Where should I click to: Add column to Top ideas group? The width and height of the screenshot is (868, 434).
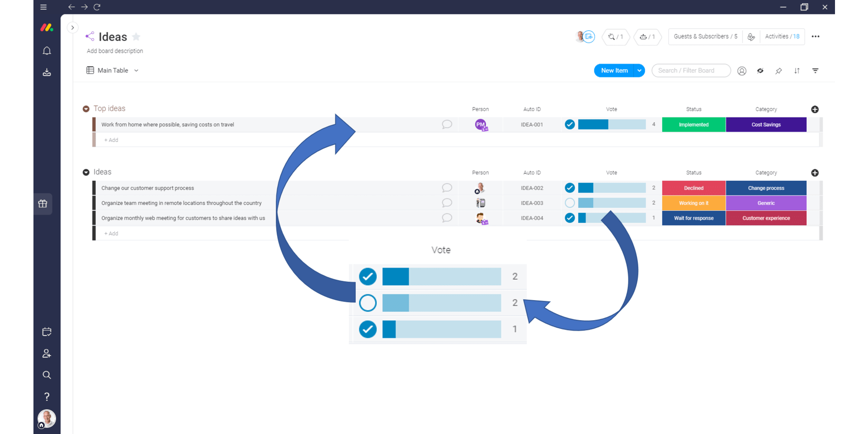815,109
